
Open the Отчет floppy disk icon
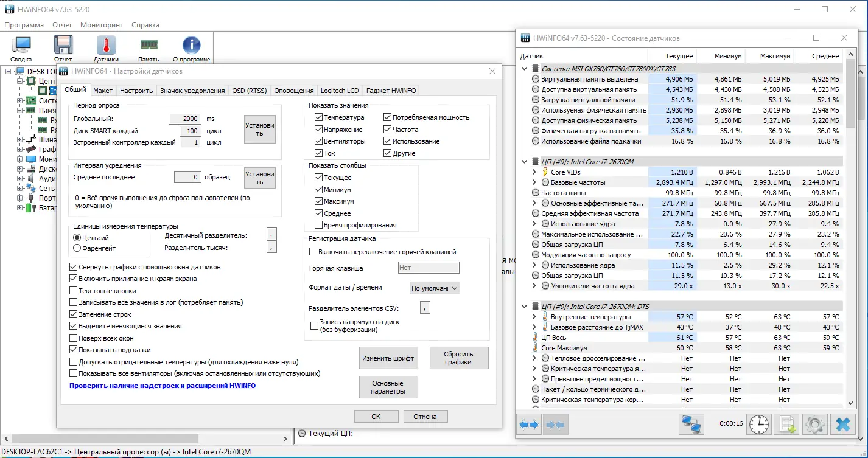(63, 45)
